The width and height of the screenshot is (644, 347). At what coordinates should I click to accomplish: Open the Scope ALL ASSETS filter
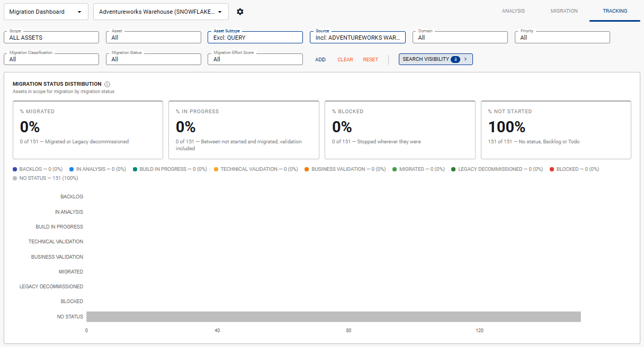[x=51, y=37]
